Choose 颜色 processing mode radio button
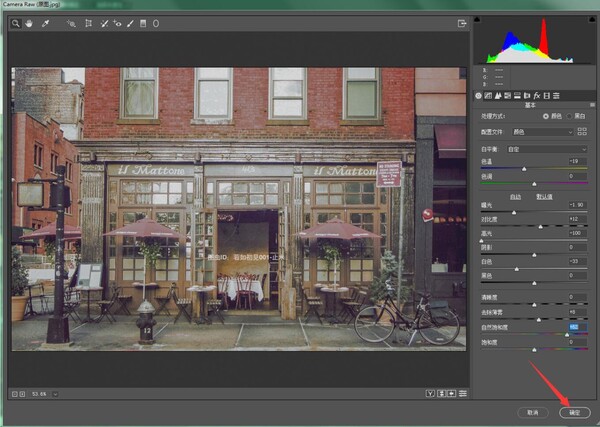Image resolution: width=600 pixels, height=427 pixels. click(546, 116)
